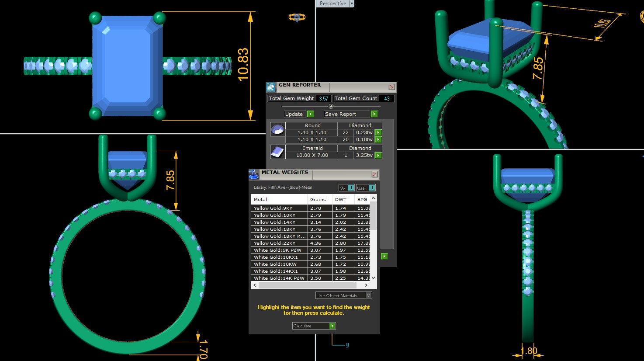
Task: Select the White Gold:10KX1 row
Action: pos(311,257)
